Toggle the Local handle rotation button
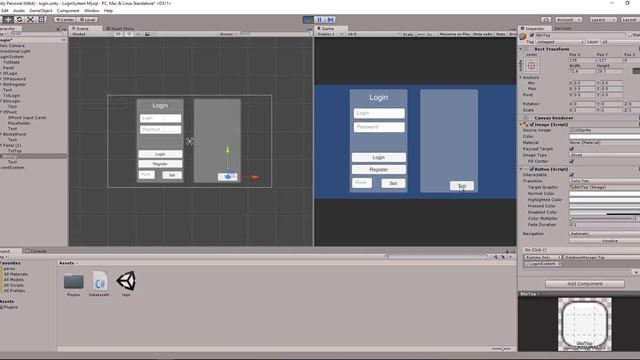Screen dimensions: 640x360 click(x=87, y=20)
